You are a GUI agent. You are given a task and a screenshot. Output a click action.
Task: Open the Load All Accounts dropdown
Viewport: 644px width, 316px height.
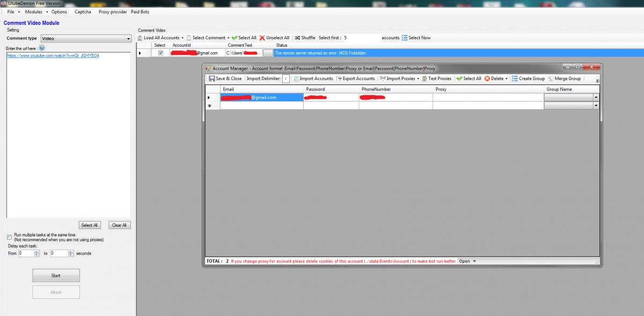(160, 38)
